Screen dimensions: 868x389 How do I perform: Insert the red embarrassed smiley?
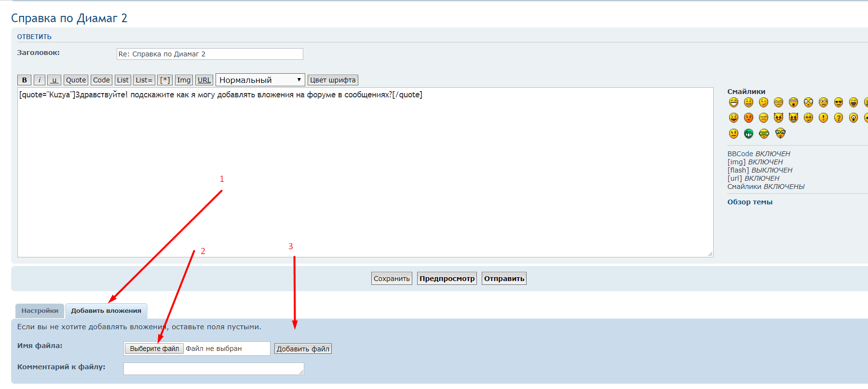[748, 118]
